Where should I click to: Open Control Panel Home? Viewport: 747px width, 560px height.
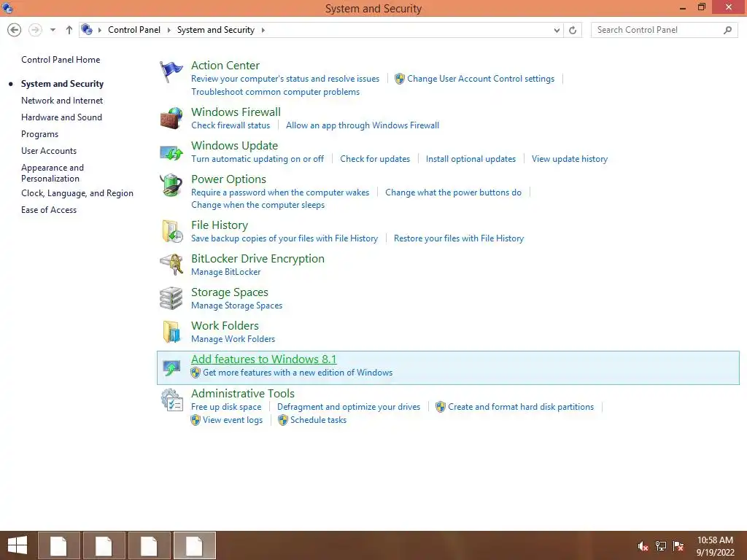[x=61, y=60]
